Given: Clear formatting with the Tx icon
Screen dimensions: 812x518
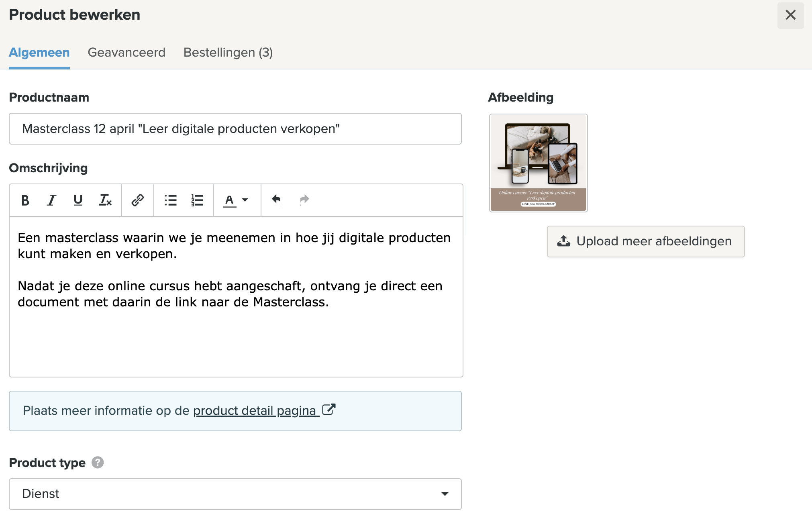Looking at the screenshot, I should pyautogui.click(x=105, y=200).
